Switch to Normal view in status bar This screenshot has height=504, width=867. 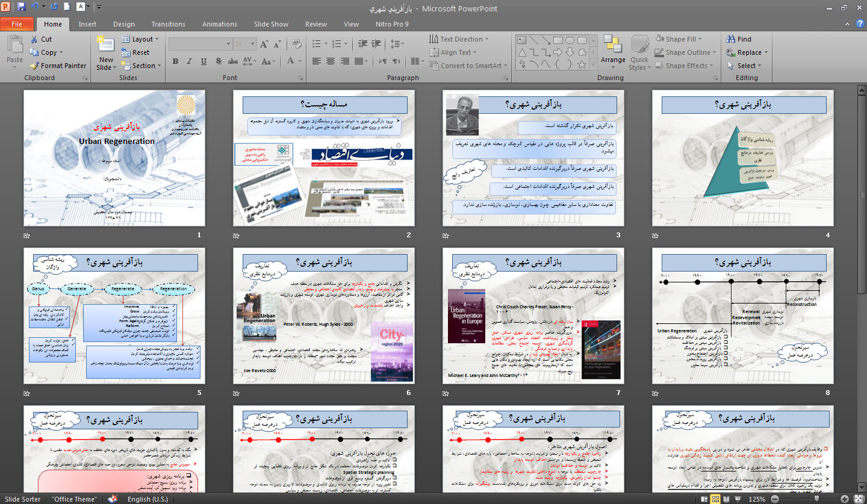pyautogui.click(x=704, y=499)
